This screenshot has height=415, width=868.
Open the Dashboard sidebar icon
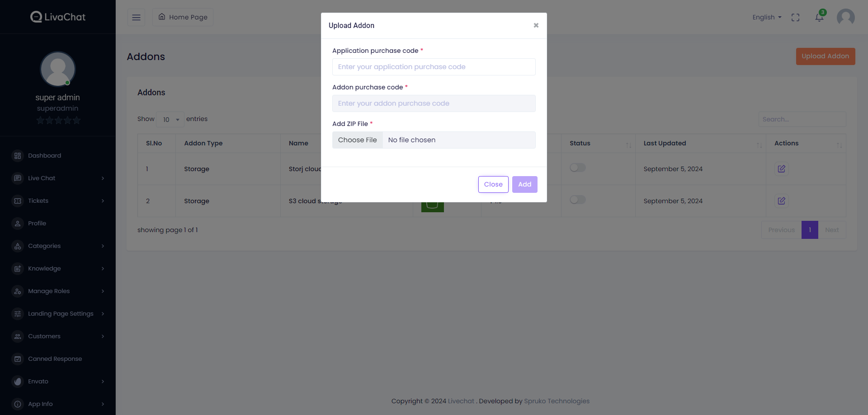pos(18,155)
